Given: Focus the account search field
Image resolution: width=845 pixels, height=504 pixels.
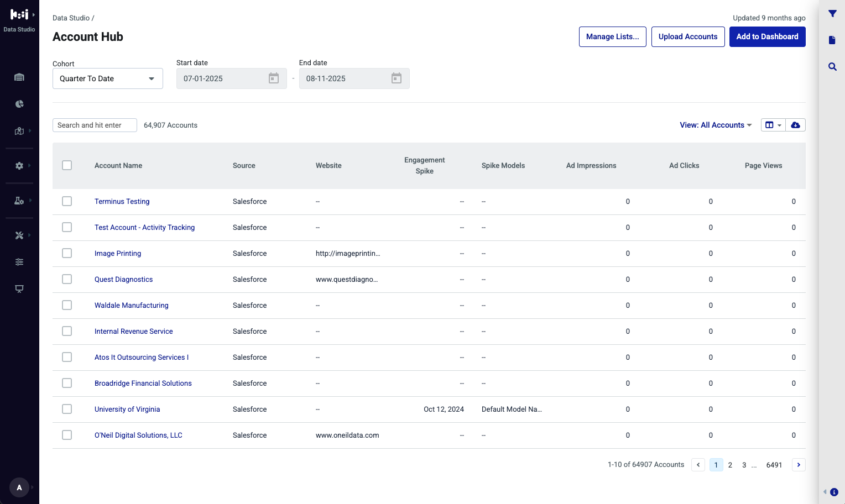Looking at the screenshot, I should (95, 125).
